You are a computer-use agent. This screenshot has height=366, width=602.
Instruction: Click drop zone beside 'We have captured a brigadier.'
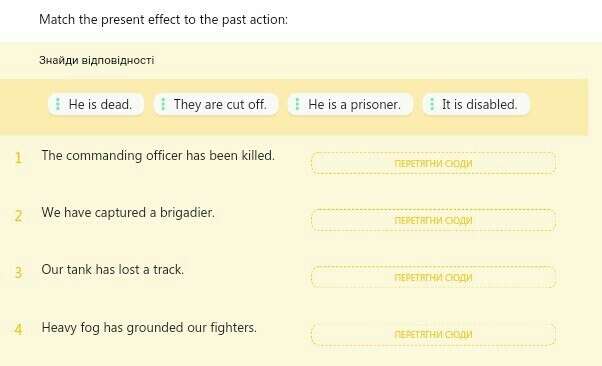(x=433, y=220)
